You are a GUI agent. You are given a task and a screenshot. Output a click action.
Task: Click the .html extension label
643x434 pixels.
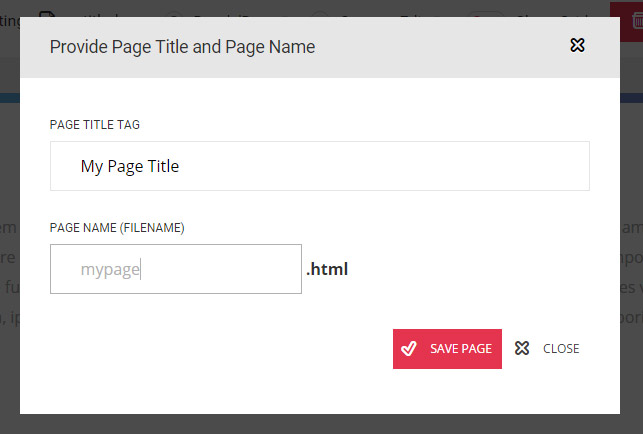click(x=327, y=269)
